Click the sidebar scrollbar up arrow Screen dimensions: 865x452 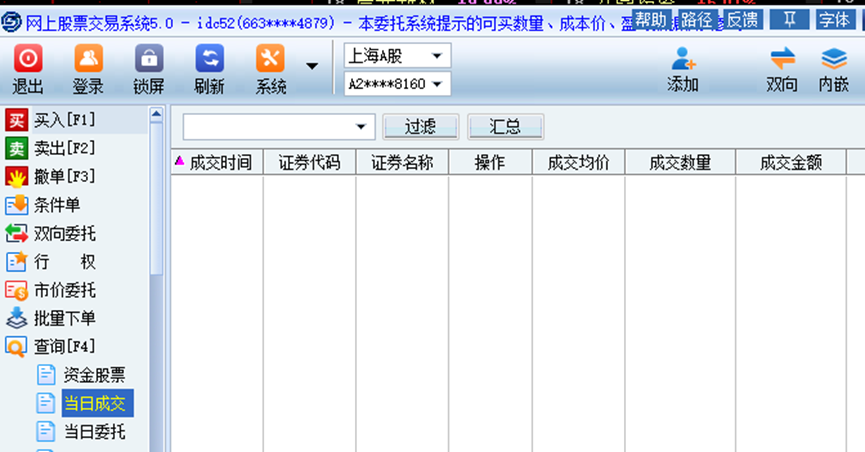tap(156, 115)
